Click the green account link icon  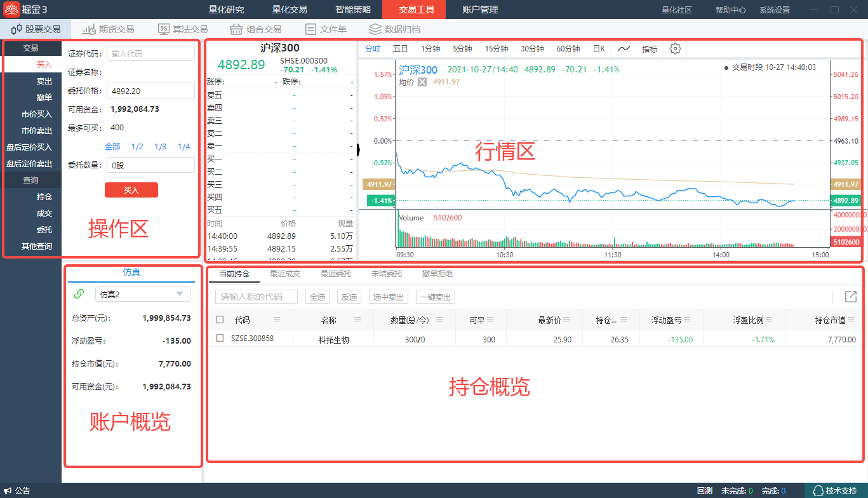pos(79,294)
